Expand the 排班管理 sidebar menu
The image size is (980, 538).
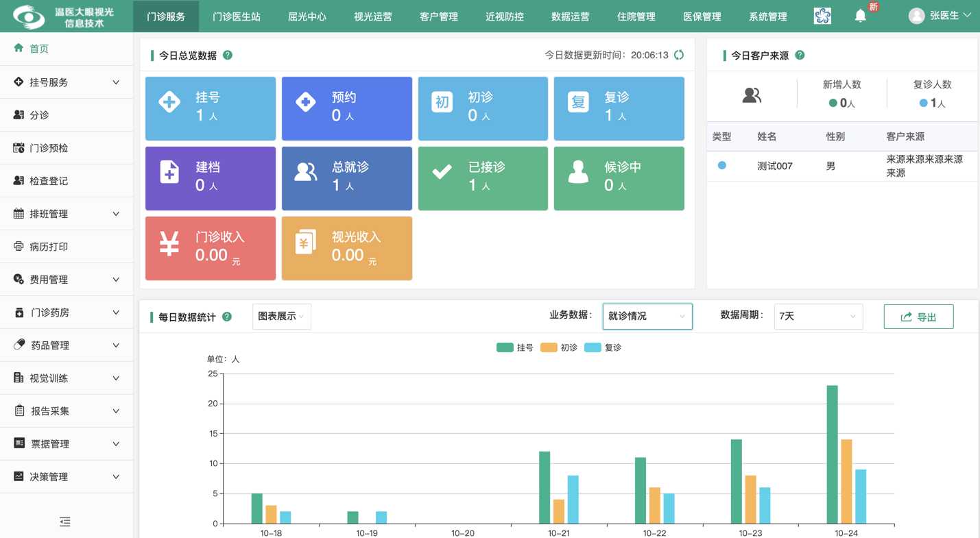pyautogui.click(x=67, y=213)
